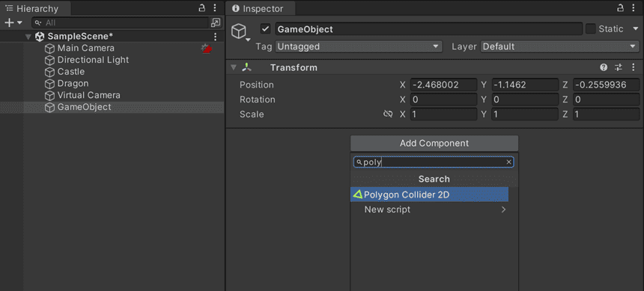Viewport: 644px width, 291px height.
Task: Click the Rotation X field
Action: [x=443, y=99]
